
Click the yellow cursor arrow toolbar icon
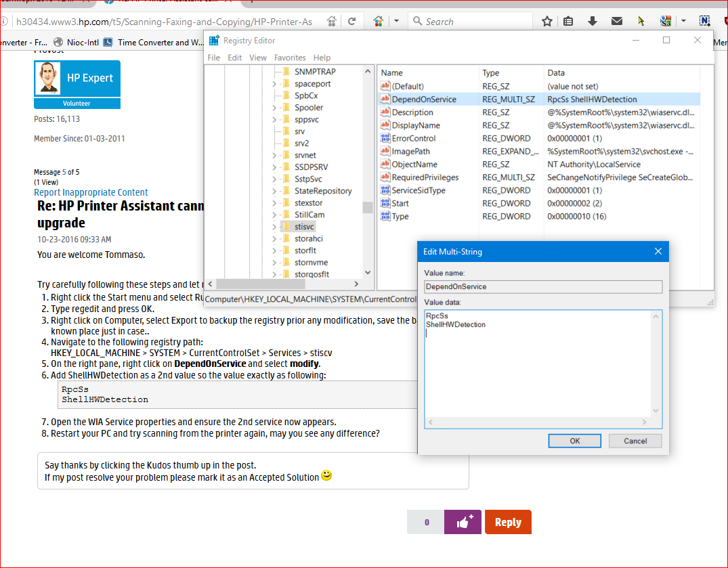(641, 22)
